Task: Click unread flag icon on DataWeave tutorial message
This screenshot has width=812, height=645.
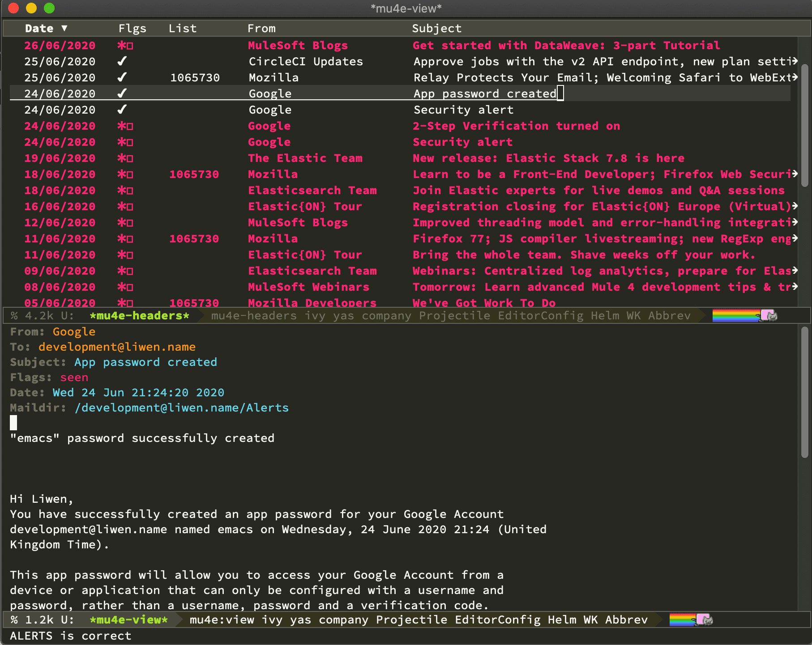Action: (125, 46)
